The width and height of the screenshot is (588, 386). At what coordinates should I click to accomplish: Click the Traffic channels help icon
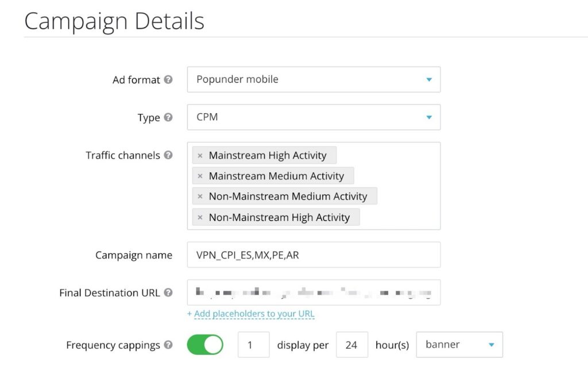[x=168, y=155]
